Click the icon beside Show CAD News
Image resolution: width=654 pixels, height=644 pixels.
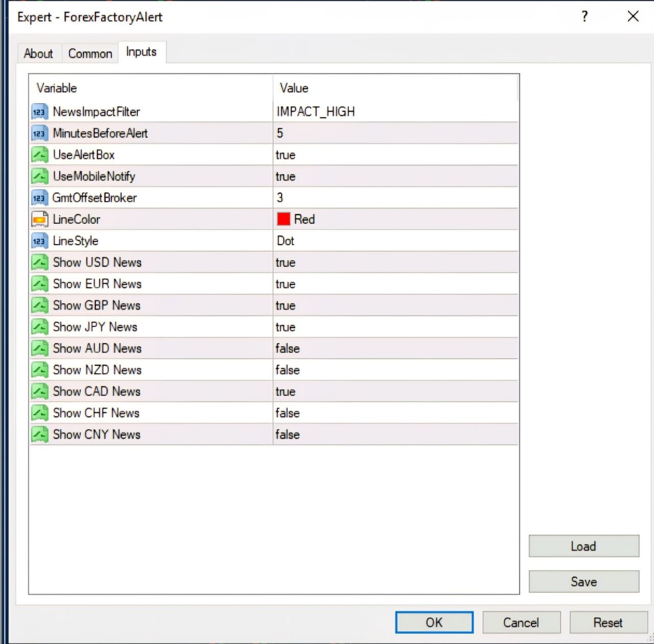[x=40, y=391]
